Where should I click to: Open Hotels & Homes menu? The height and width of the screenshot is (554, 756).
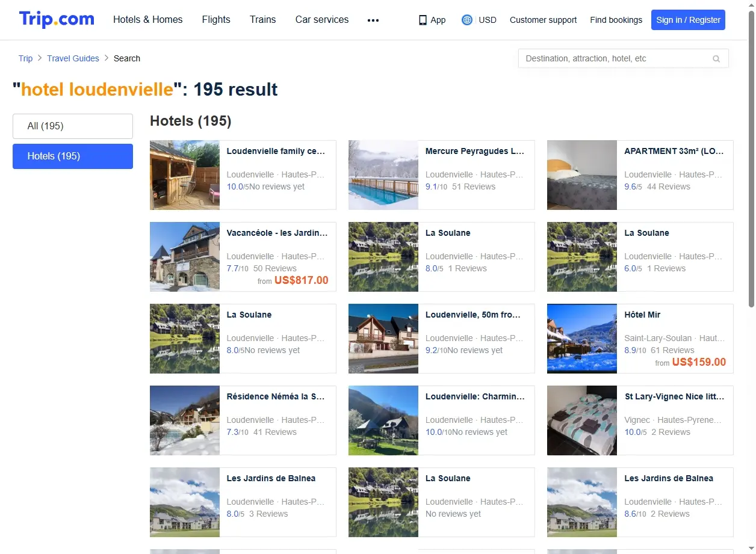pyautogui.click(x=148, y=19)
